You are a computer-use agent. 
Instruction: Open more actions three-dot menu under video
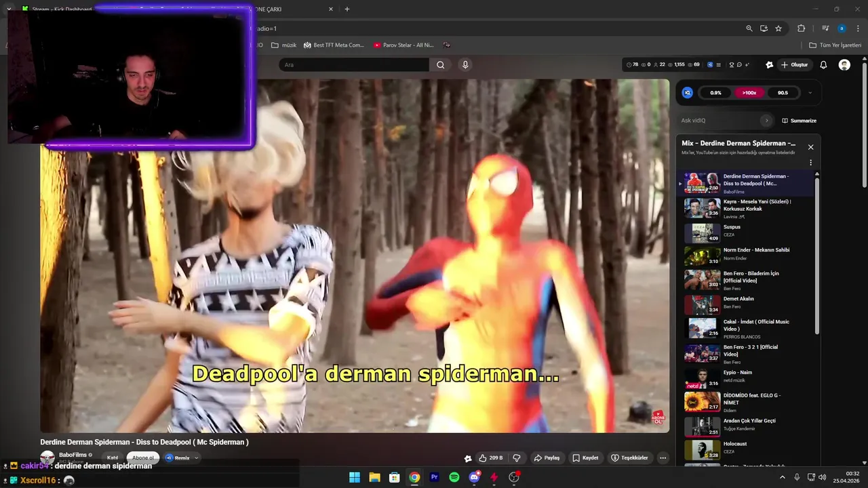pyautogui.click(x=663, y=458)
